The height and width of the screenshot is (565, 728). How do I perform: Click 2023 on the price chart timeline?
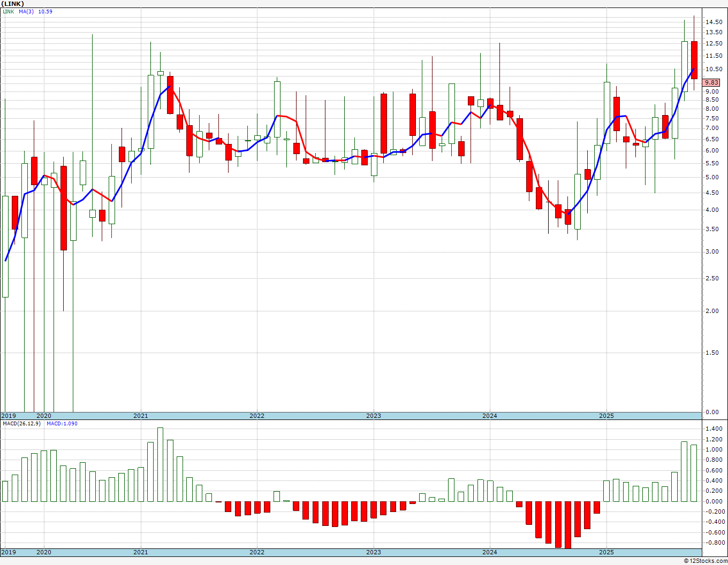[374, 416]
